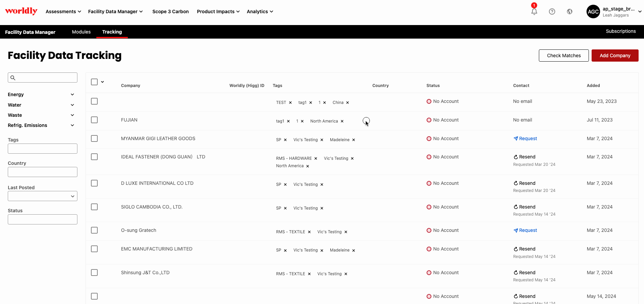This screenshot has width=644, height=304.
Task: Click Resend icon for D LUXE row
Action: 516,183
